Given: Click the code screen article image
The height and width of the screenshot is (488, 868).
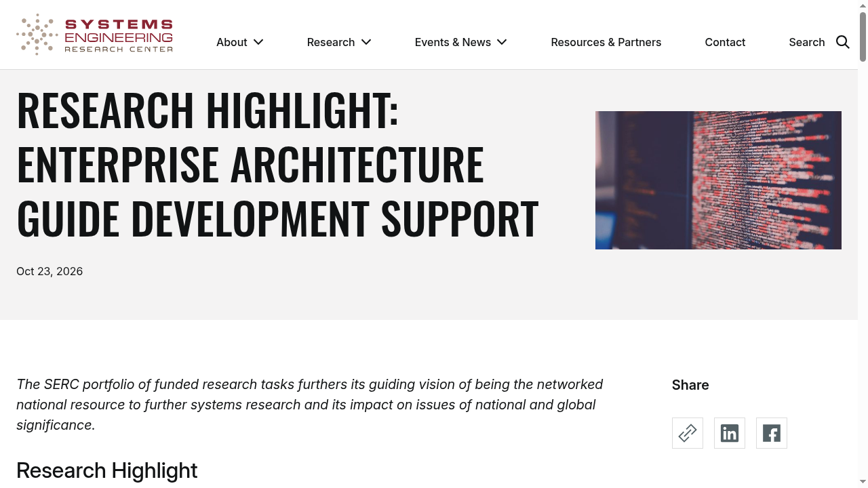Looking at the screenshot, I should [718, 180].
